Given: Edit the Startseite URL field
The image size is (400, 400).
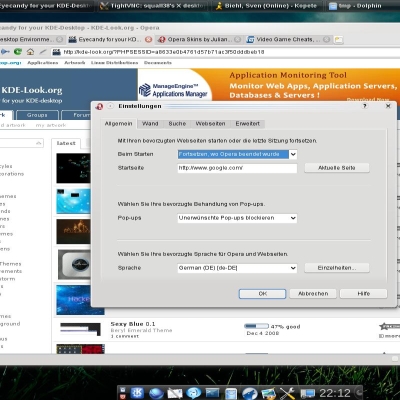Looking at the screenshot, I should pyautogui.click(x=237, y=168).
